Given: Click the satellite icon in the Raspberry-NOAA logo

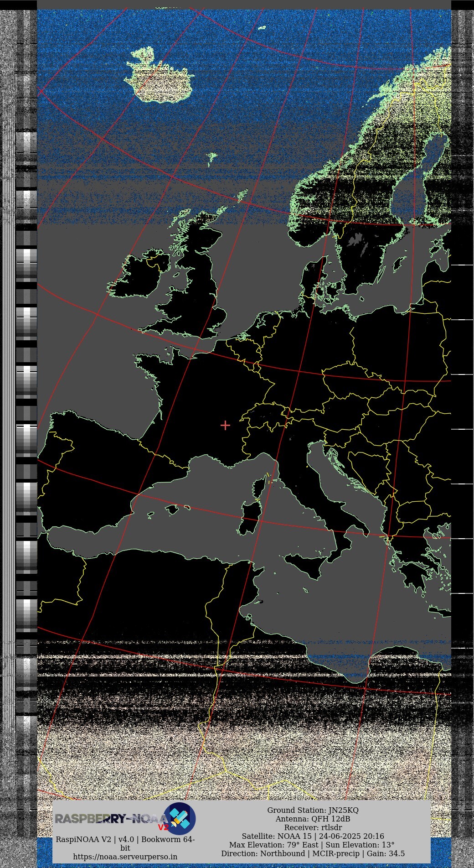Looking at the screenshot, I should [180, 819].
